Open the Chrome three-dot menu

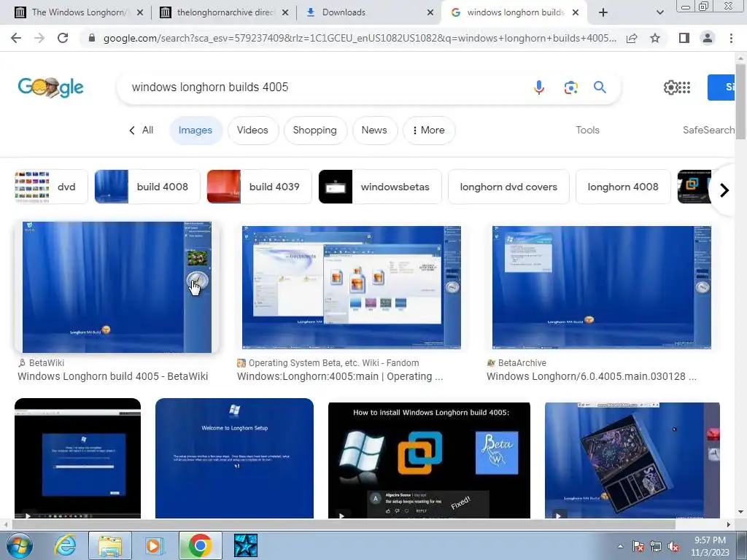point(731,38)
